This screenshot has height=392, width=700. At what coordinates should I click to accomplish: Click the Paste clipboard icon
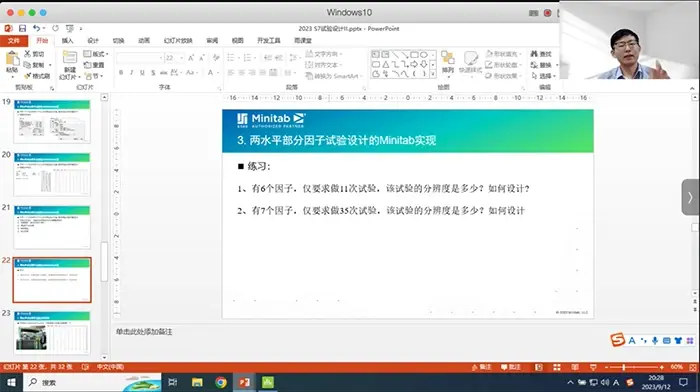point(12,59)
